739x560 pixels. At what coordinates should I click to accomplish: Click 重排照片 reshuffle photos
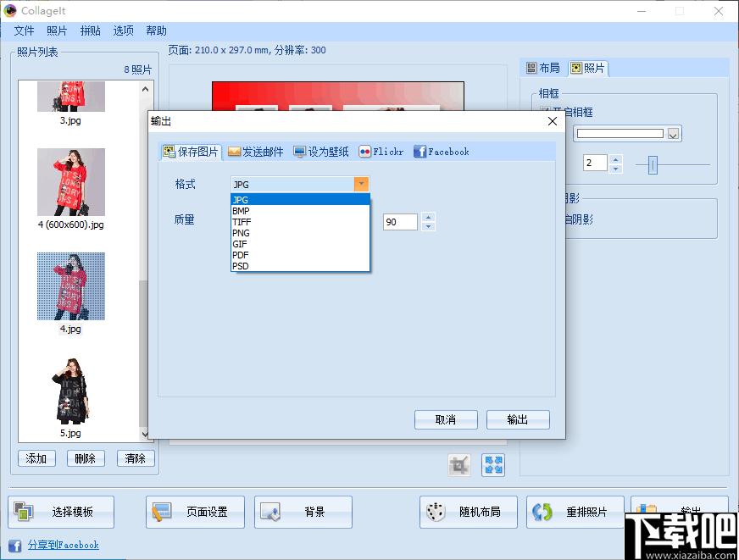(x=575, y=512)
